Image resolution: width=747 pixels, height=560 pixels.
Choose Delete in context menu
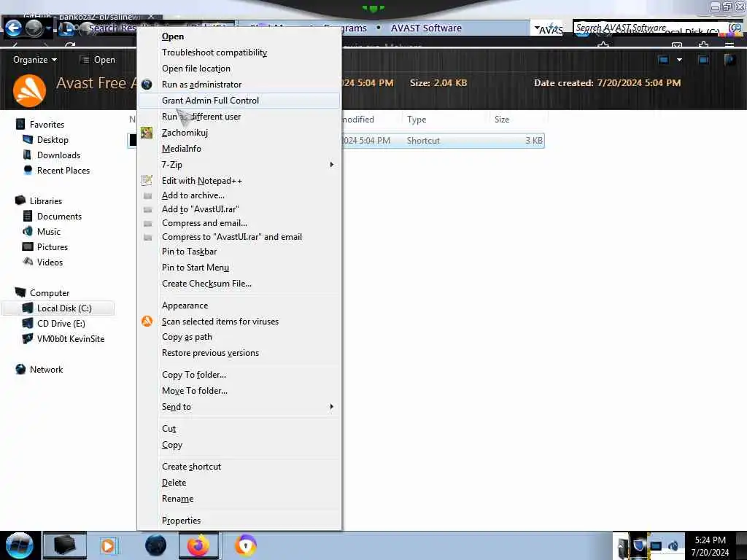[x=174, y=483]
